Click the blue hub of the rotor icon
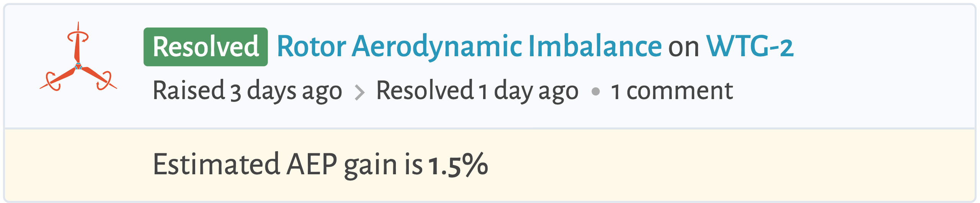This screenshot has width=980, height=203. pyautogui.click(x=78, y=67)
